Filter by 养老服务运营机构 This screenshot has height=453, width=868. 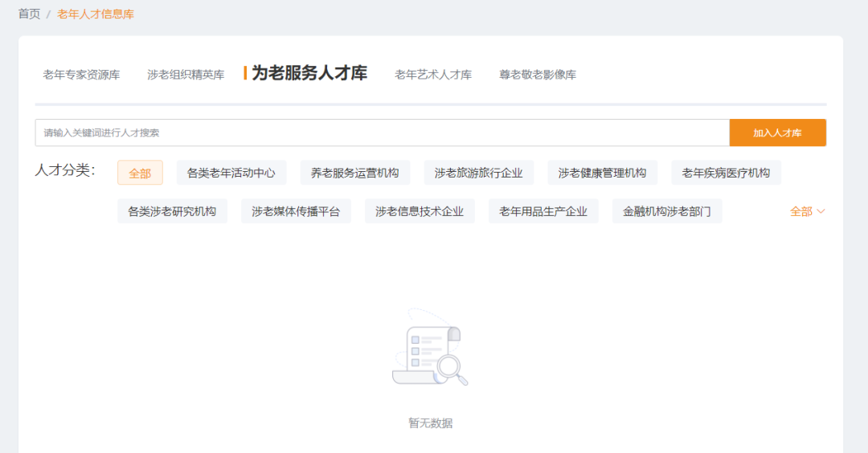[354, 173]
